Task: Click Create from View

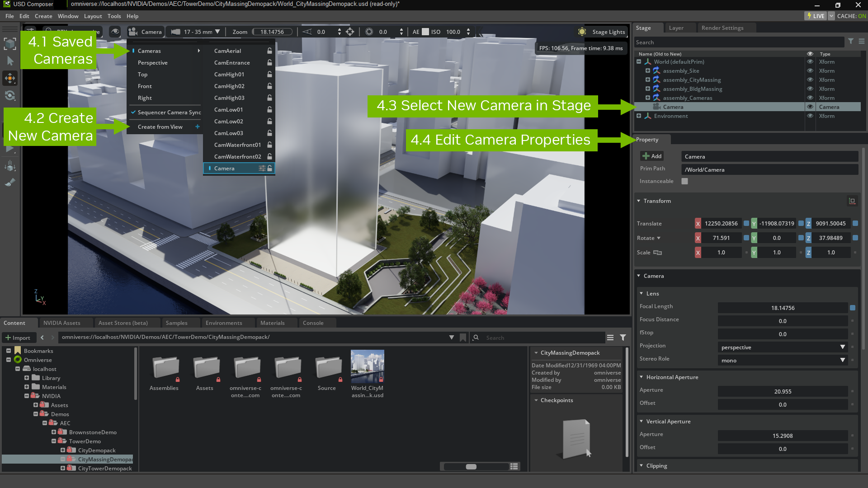Action: point(160,127)
